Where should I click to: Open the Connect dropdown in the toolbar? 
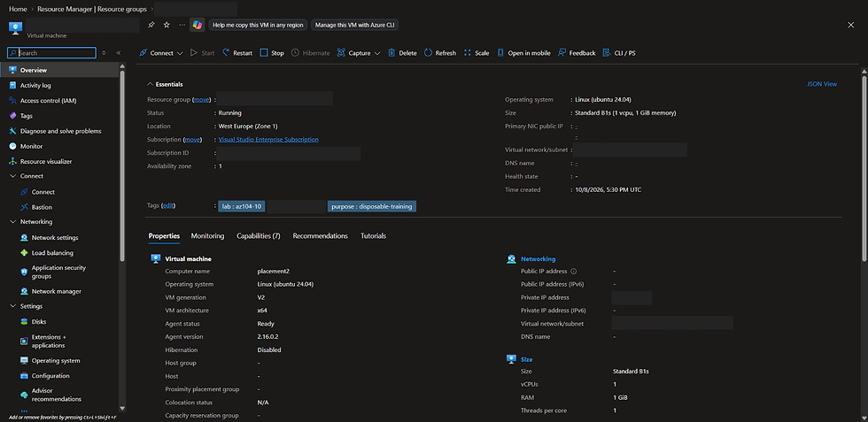161,53
